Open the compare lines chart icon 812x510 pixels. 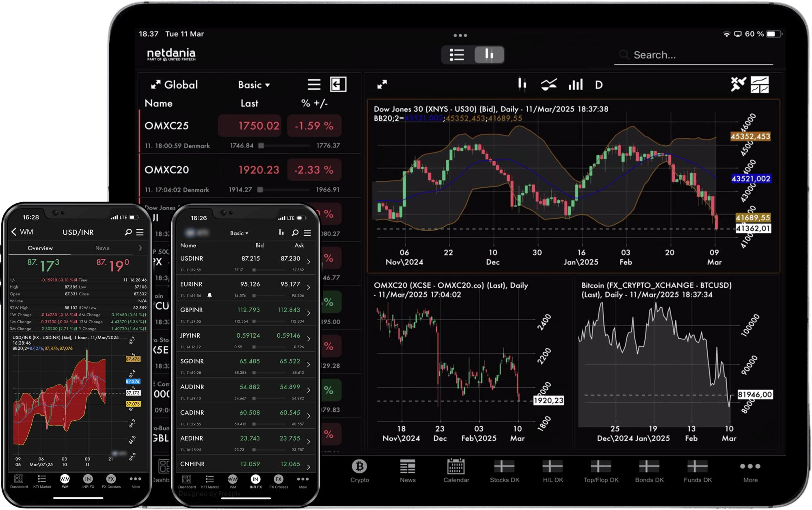pyautogui.click(x=549, y=85)
